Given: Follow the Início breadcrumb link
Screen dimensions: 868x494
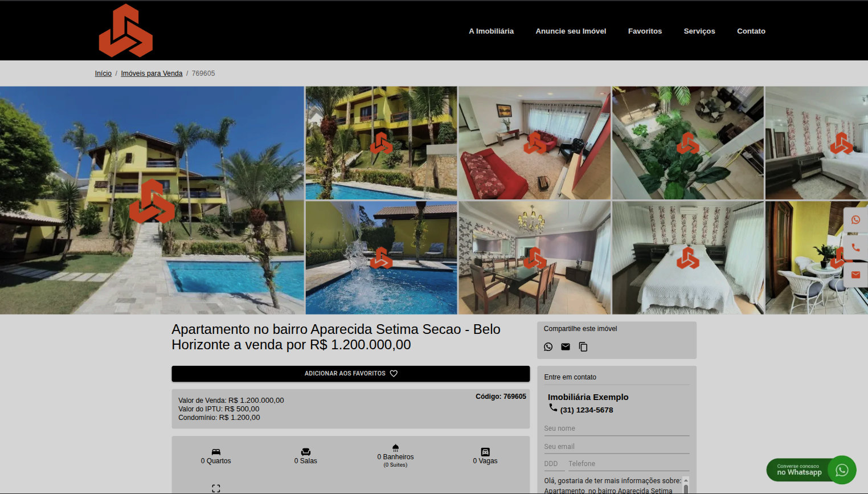Looking at the screenshot, I should (x=103, y=74).
